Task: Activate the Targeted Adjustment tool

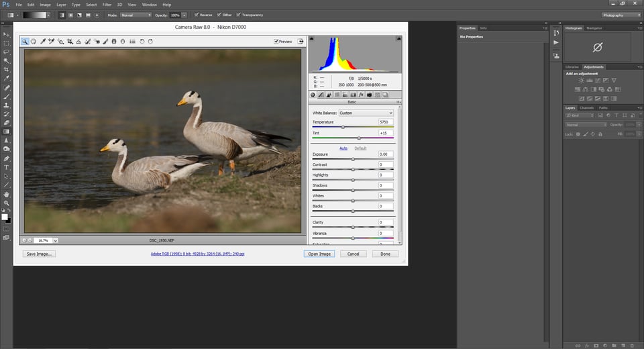Action: click(x=60, y=42)
